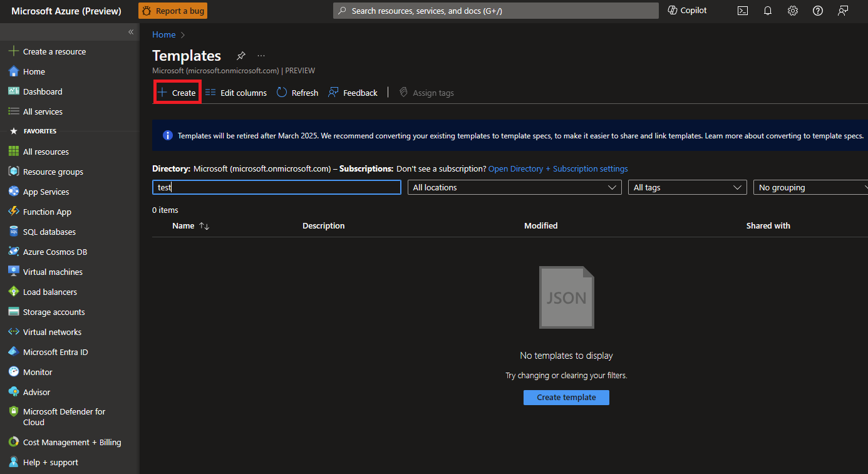Viewport: 868px width, 474px height.
Task: Click Assign tags in the toolbar
Action: pos(426,93)
